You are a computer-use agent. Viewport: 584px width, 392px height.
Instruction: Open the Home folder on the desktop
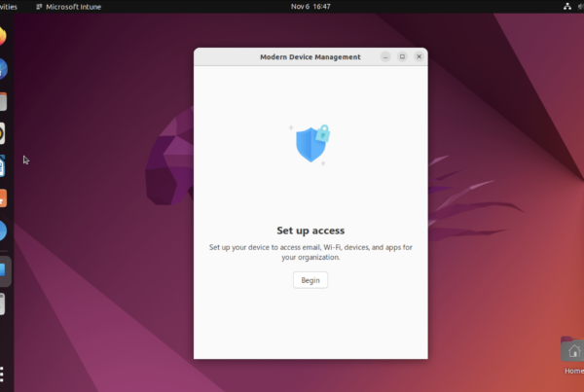[573, 355]
